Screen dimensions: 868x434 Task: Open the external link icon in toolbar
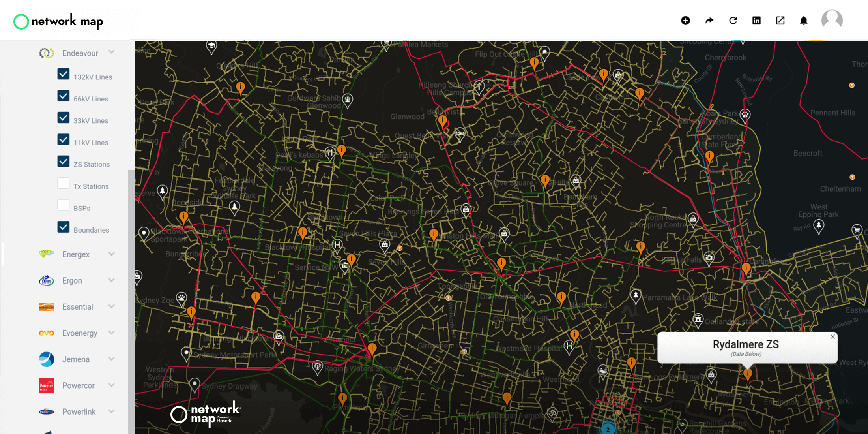[x=780, y=20]
